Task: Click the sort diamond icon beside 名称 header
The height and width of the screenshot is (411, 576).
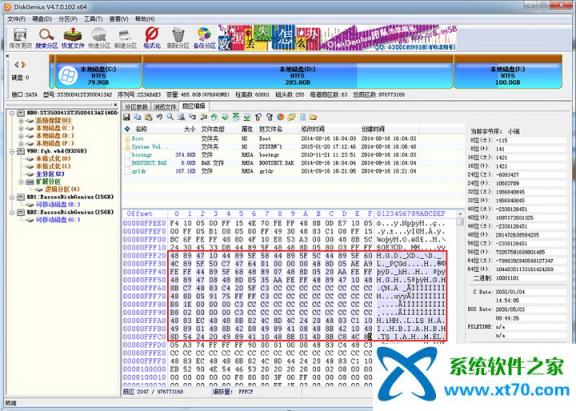Action: [127, 129]
